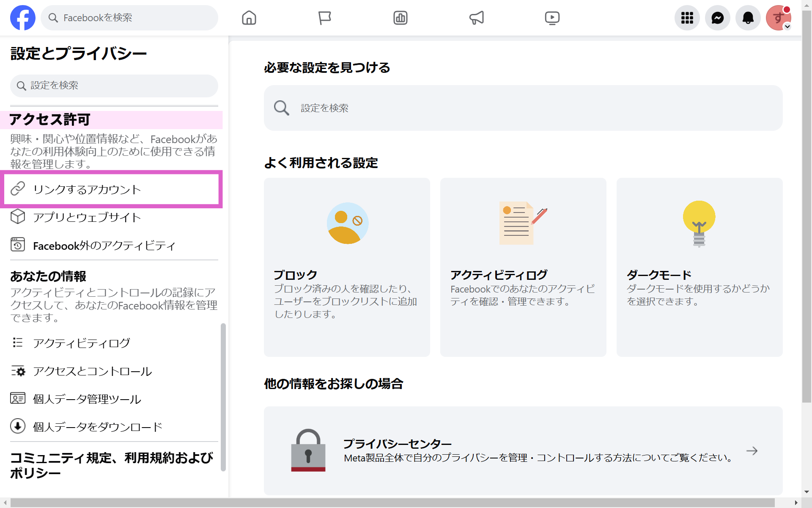The width and height of the screenshot is (812, 508).
Task: Open the ブロック settings card
Action: (x=347, y=267)
